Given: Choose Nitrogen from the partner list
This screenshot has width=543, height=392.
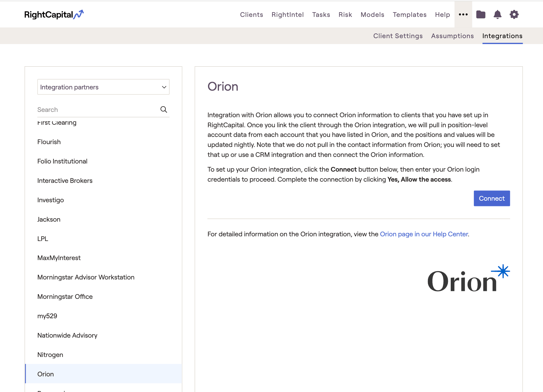Looking at the screenshot, I should click(x=50, y=355).
